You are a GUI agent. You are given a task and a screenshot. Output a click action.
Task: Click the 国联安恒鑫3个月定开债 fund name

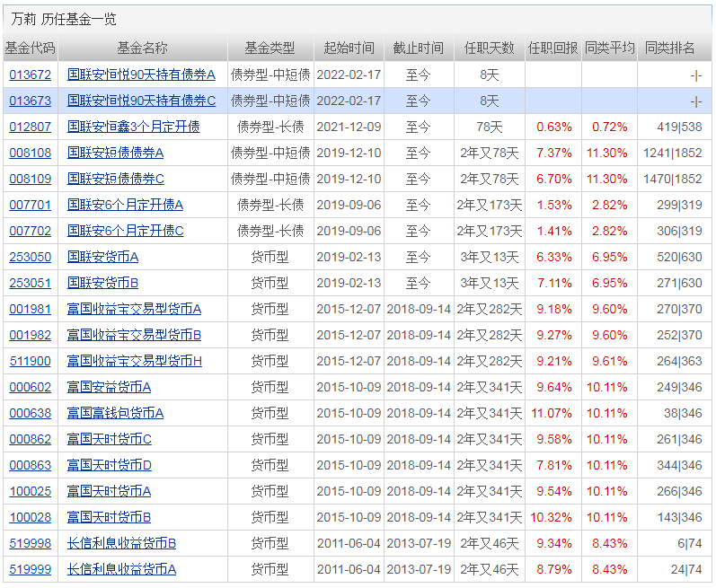pos(133,127)
